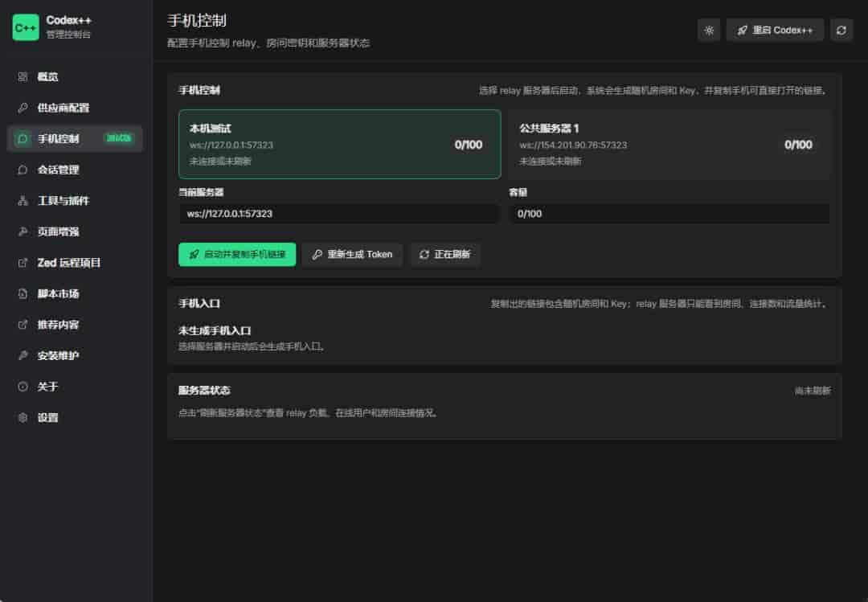Click the 关于 info circle icon

[23, 387]
